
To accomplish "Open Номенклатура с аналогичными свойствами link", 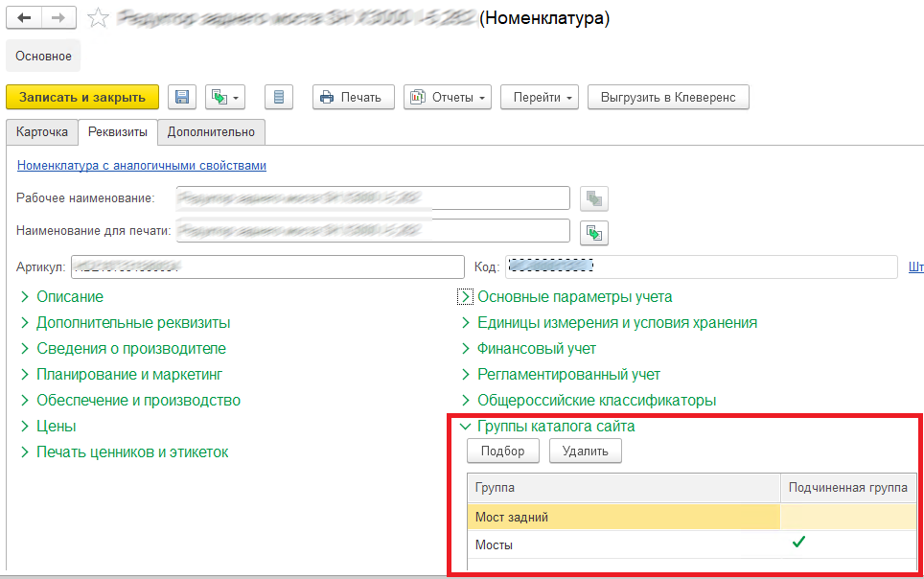I will [x=142, y=166].
